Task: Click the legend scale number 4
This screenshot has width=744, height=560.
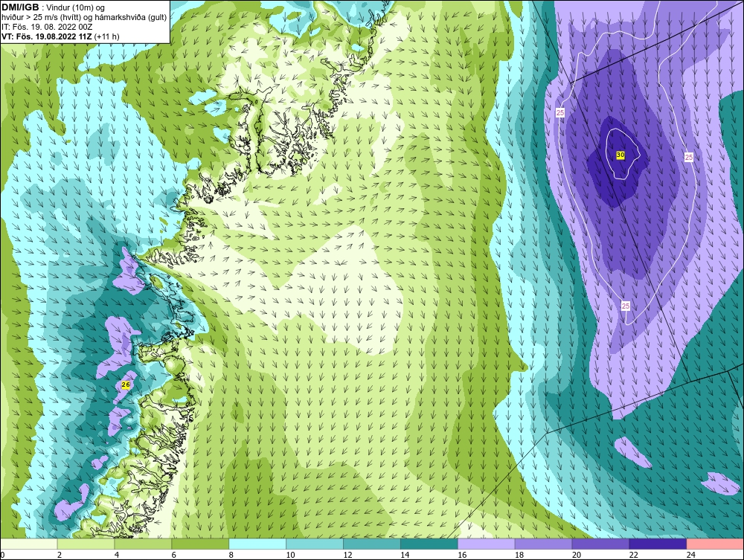Action: [117, 555]
